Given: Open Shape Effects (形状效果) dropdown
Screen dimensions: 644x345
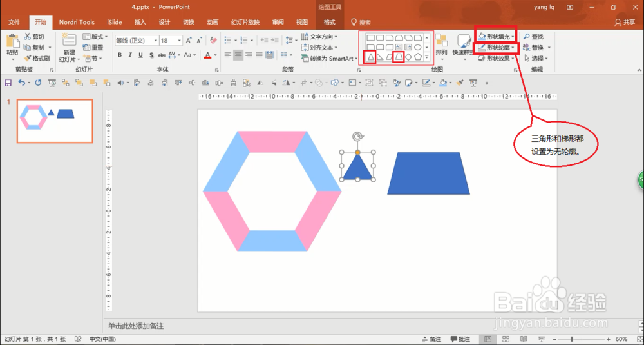Looking at the screenshot, I should [x=496, y=59].
